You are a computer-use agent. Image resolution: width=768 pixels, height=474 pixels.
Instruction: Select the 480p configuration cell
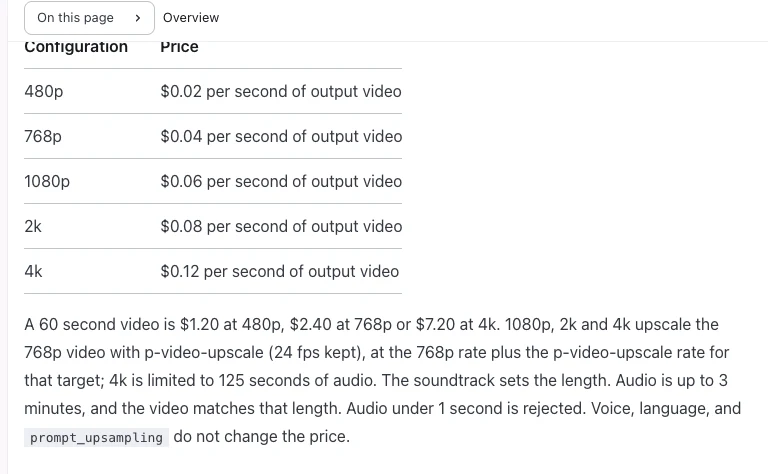coord(44,92)
